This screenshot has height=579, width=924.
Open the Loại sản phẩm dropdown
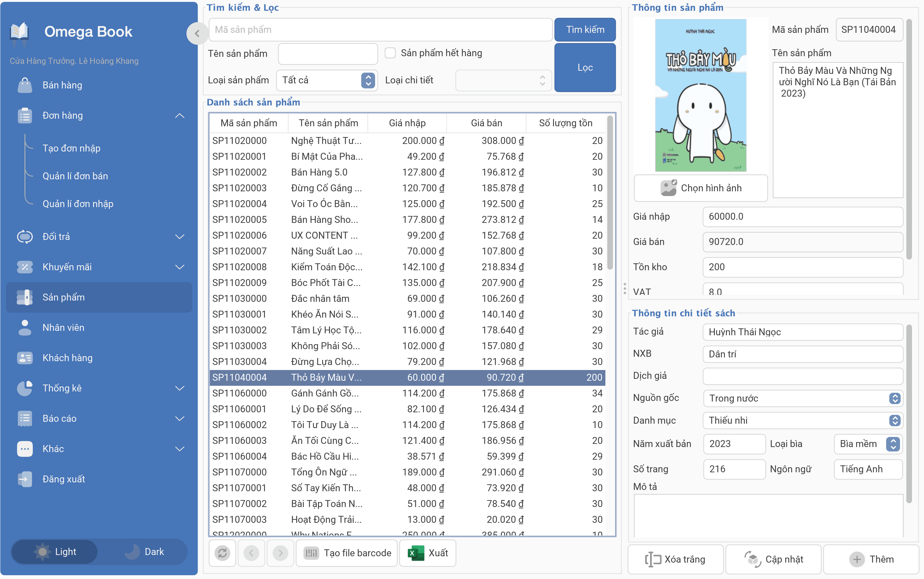tap(327, 80)
